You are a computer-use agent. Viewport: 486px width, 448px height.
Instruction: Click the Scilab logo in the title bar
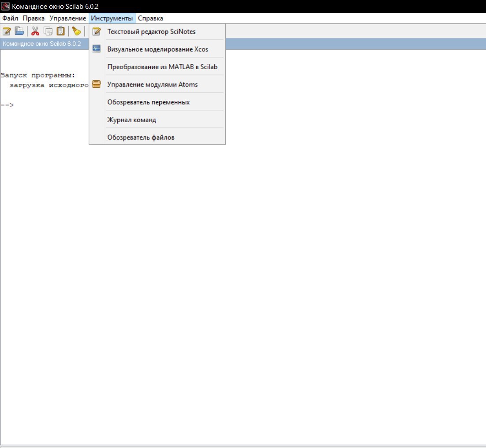click(x=5, y=6)
